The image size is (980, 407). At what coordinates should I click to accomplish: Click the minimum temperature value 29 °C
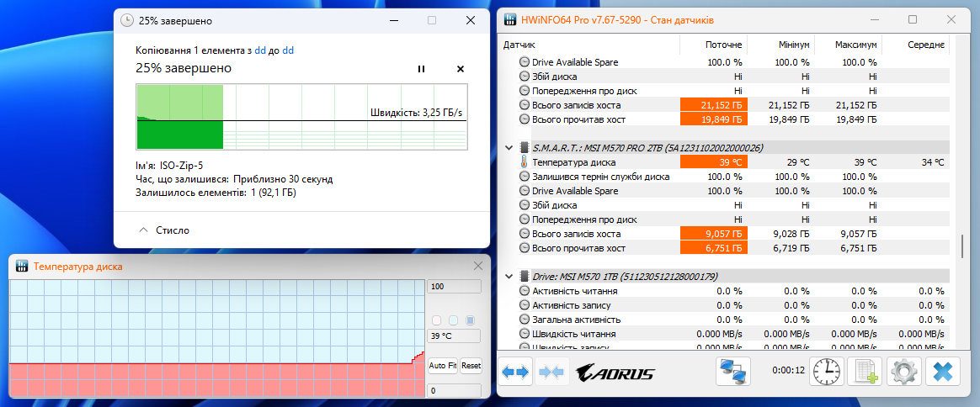click(798, 163)
